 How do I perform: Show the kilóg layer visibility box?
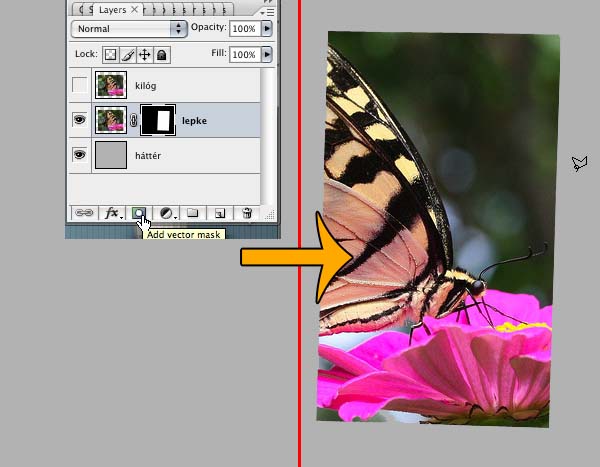click(x=80, y=87)
